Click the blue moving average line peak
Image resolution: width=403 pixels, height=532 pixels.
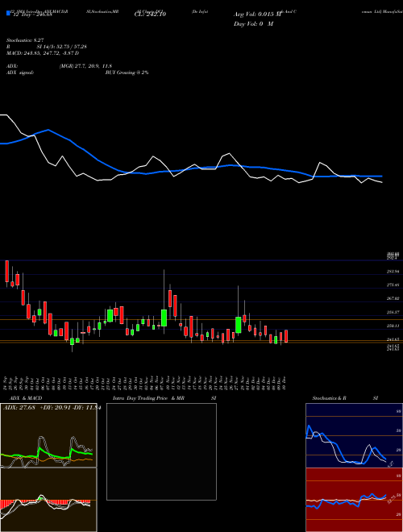point(48,130)
